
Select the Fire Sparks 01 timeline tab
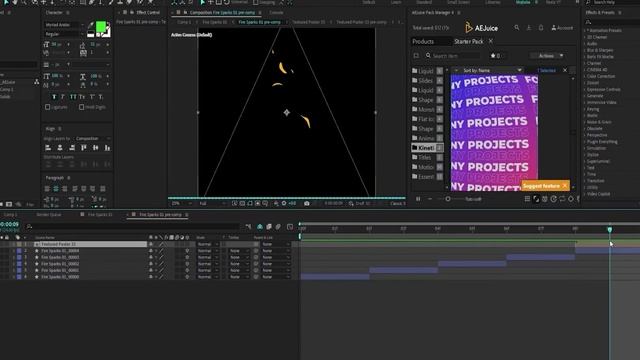click(100, 215)
